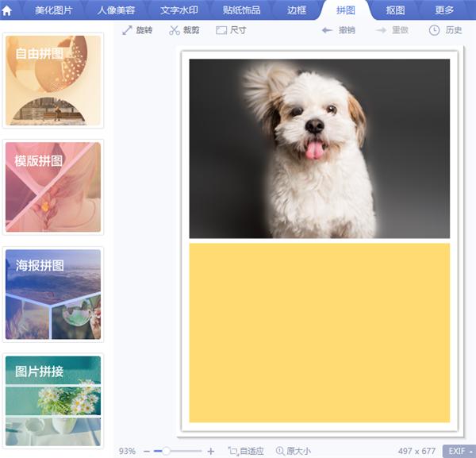Click the 原大小 text
This screenshot has height=458, width=476.
pyautogui.click(x=298, y=451)
